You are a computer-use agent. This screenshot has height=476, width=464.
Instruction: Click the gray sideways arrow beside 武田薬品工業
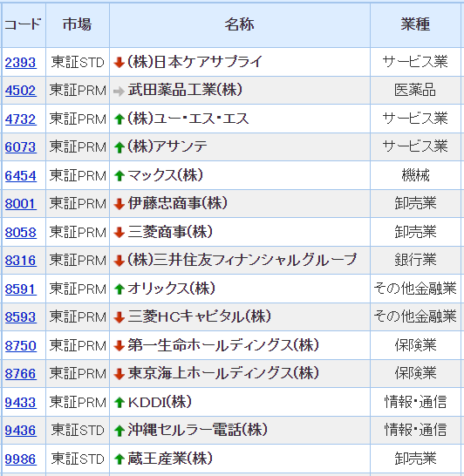119,91
